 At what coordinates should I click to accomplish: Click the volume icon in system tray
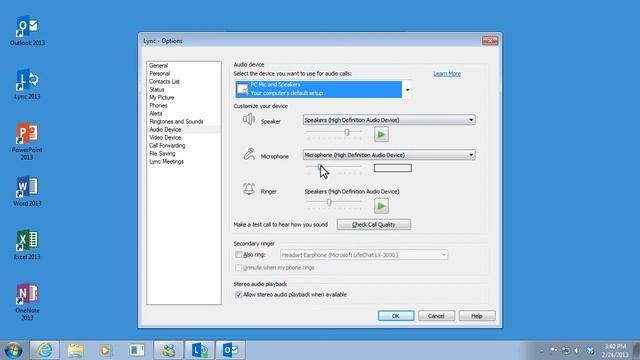point(577,351)
